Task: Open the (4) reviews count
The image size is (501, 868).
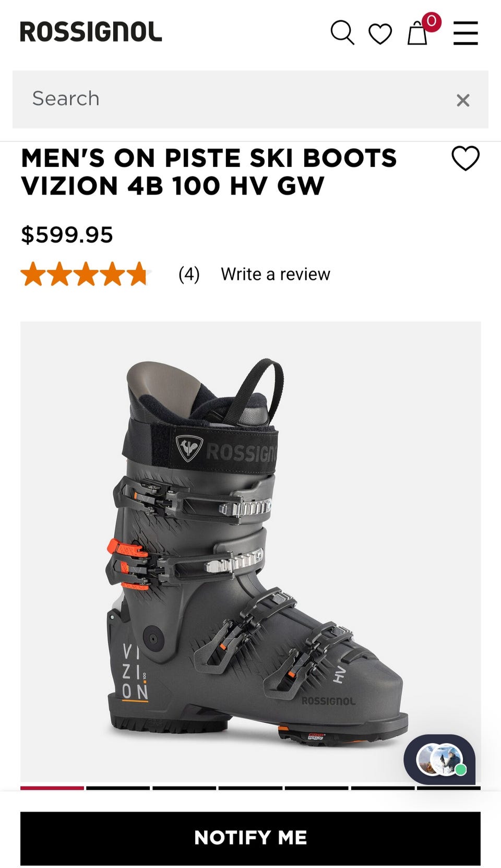Action: 189,274
